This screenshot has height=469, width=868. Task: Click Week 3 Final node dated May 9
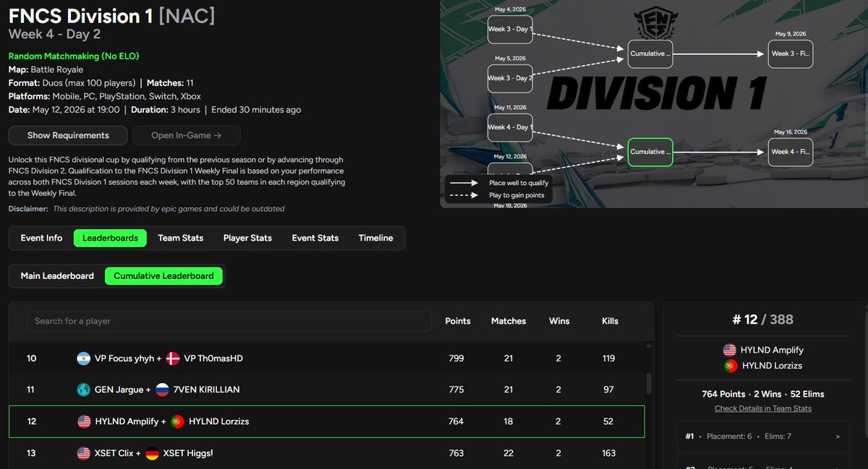click(x=791, y=53)
